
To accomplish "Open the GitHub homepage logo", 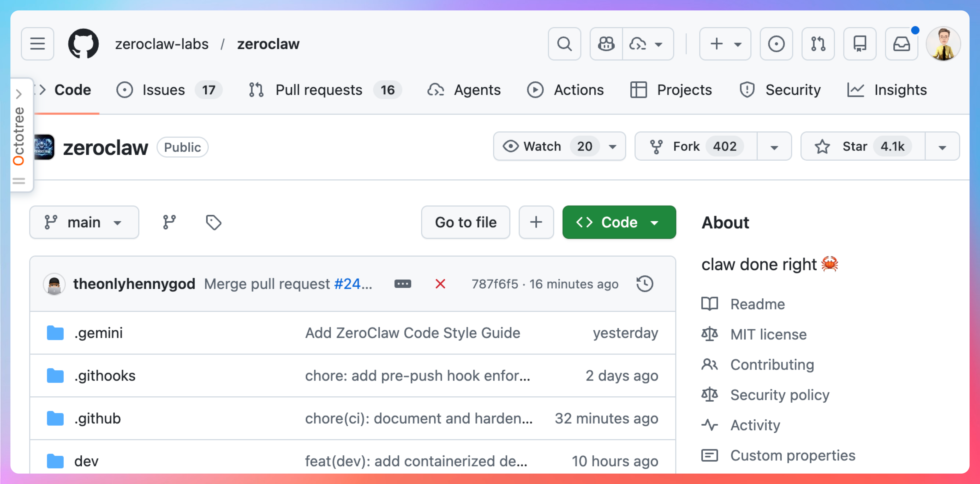I will [x=83, y=44].
